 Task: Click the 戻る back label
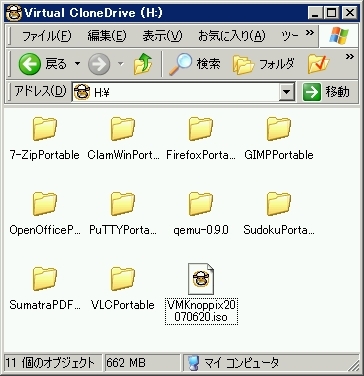[56, 64]
